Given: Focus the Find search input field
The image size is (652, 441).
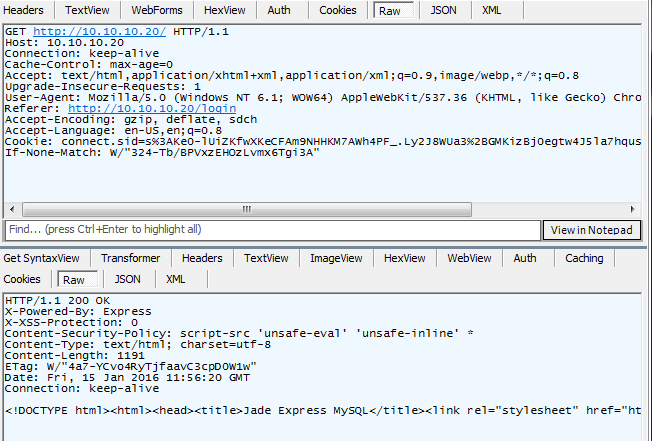Looking at the screenshot, I should (x=270, y=230).
